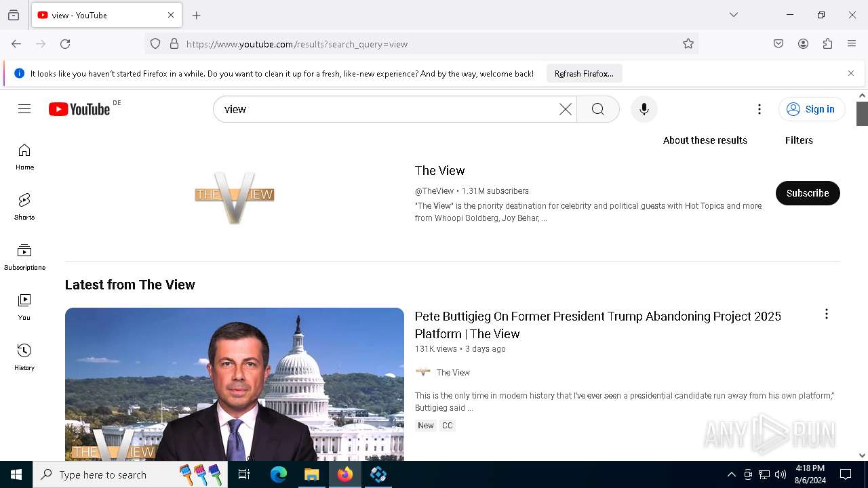Open Firefox tracking protection shield
The image size is (868, 488).
click(x=155, y=44)
